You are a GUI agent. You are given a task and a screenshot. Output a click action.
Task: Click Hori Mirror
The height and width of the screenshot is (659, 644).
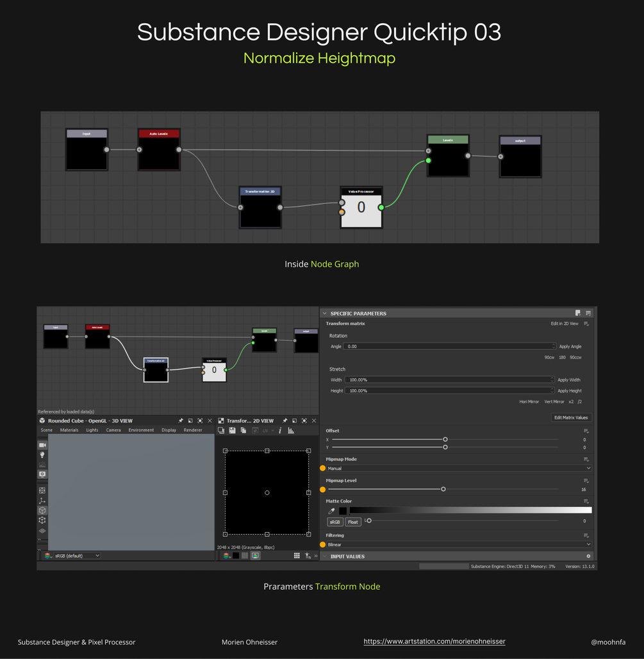(x=529, y=401)
